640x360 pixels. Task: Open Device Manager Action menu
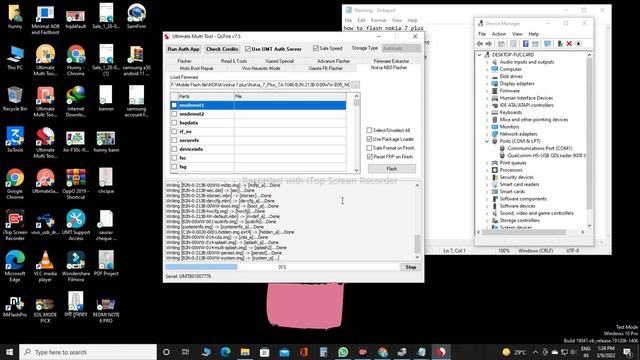coord(498,34)
